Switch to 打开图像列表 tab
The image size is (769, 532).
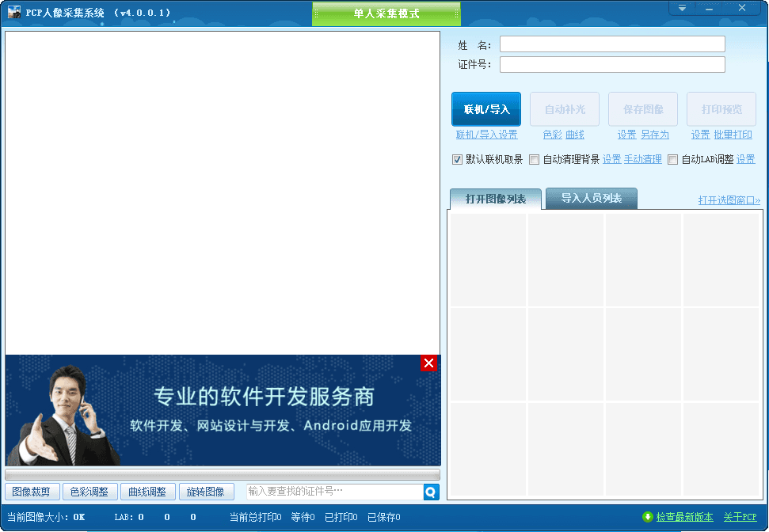[495, 199]
